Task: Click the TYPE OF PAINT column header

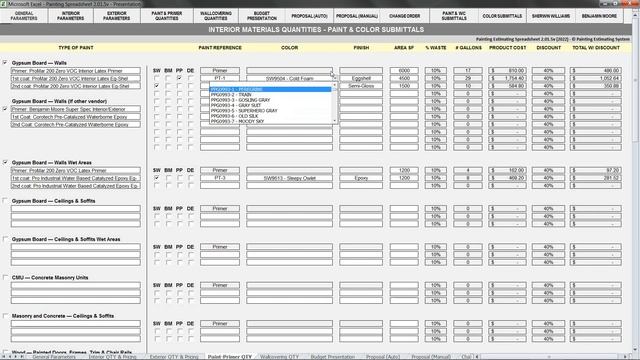Action: [76, 48]
